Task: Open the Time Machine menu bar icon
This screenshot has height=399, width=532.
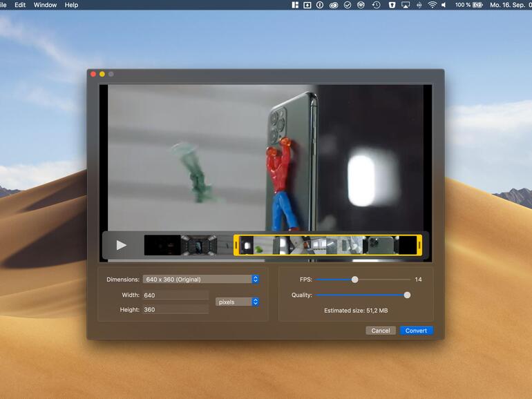Action: (376, 5)
